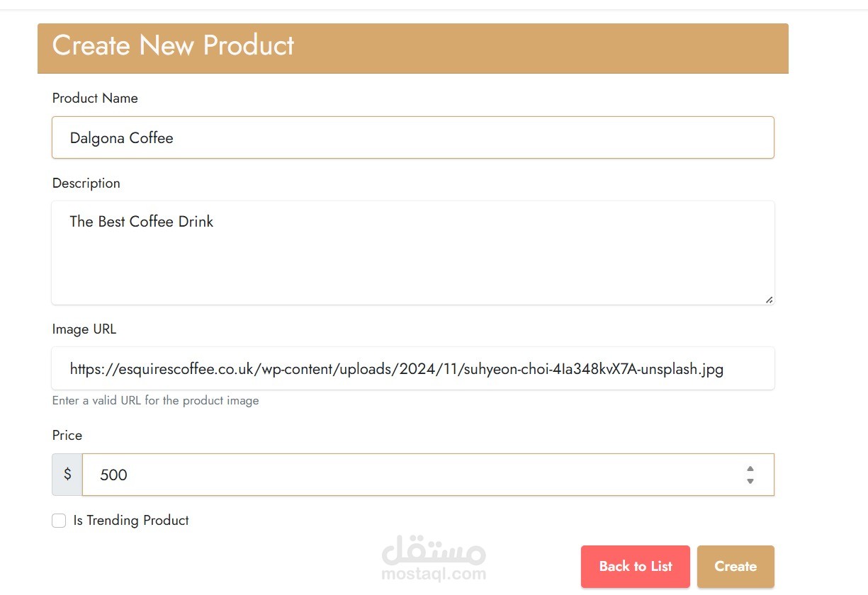Image resolution: width=868 pixels, height=595 pixels.
Task: Decrease price with the down stepper arrow
Action: [750, 481]
